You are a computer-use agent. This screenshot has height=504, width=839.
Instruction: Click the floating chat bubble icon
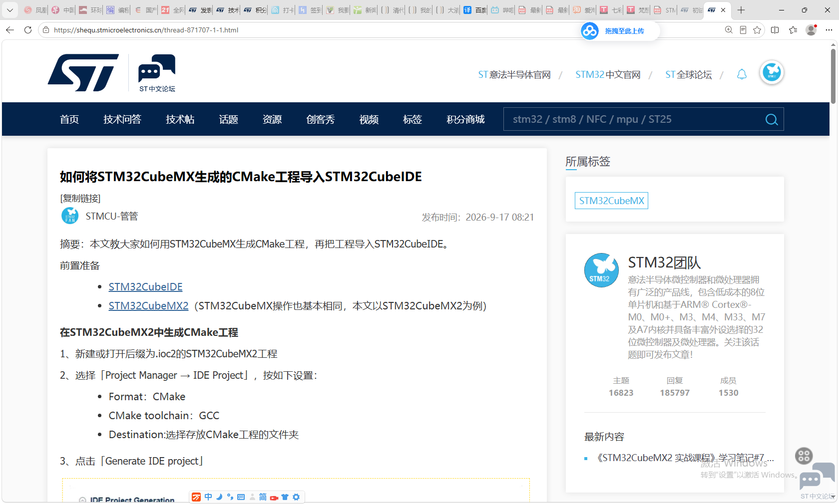[x=817, y=476]
